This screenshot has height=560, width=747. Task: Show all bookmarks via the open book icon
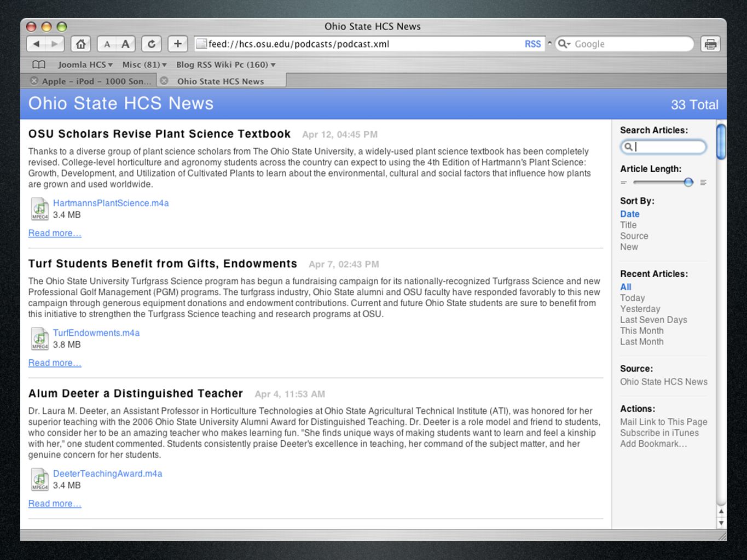(39, 65)
